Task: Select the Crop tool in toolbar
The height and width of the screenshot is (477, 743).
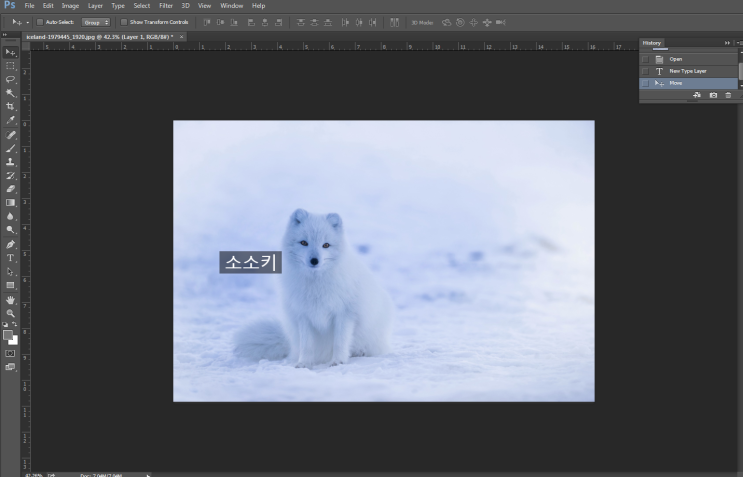Action: tap(11, 106)
